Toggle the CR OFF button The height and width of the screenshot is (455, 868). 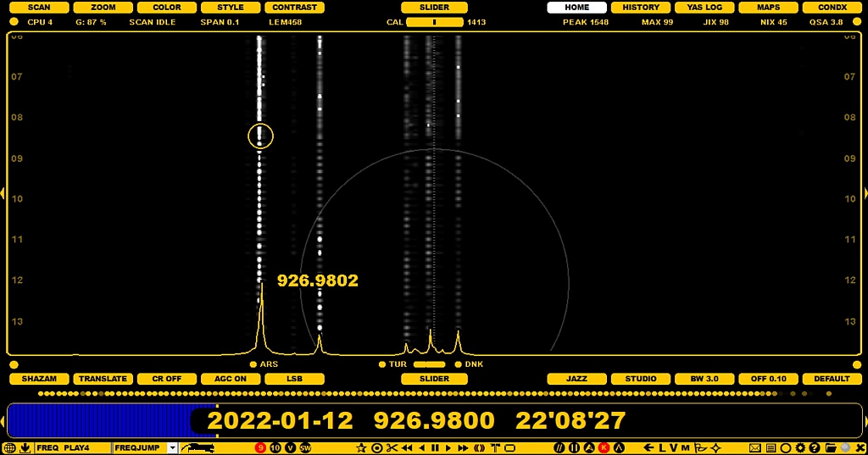[166, 379]
